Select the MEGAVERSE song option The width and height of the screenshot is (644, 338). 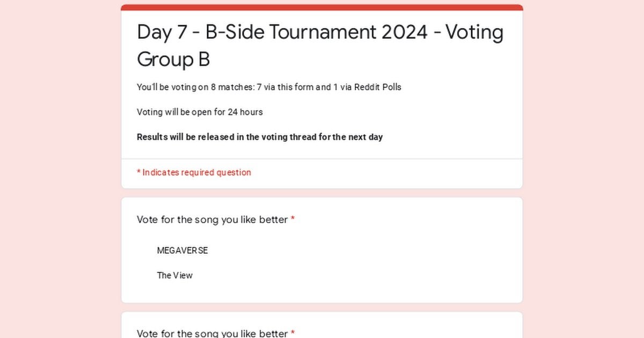182,251
